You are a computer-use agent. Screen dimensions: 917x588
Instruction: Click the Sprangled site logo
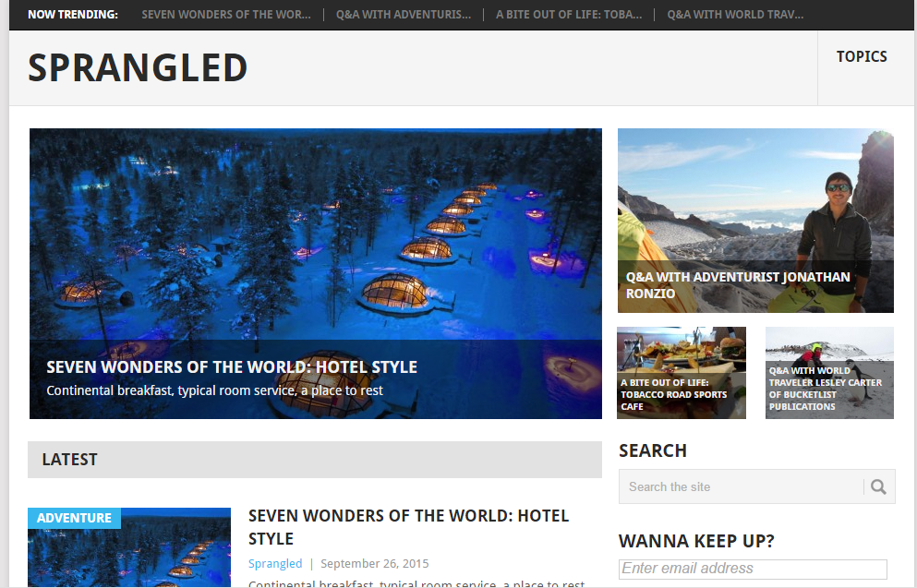tap(138, 67)
